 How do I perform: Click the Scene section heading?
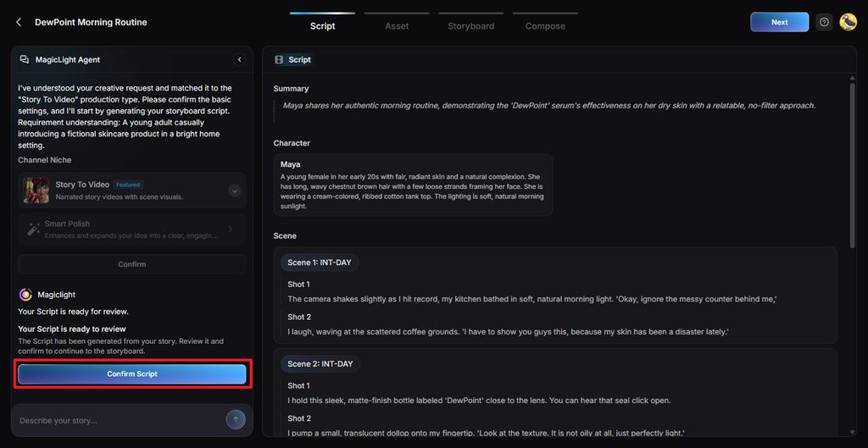(285, 235)
